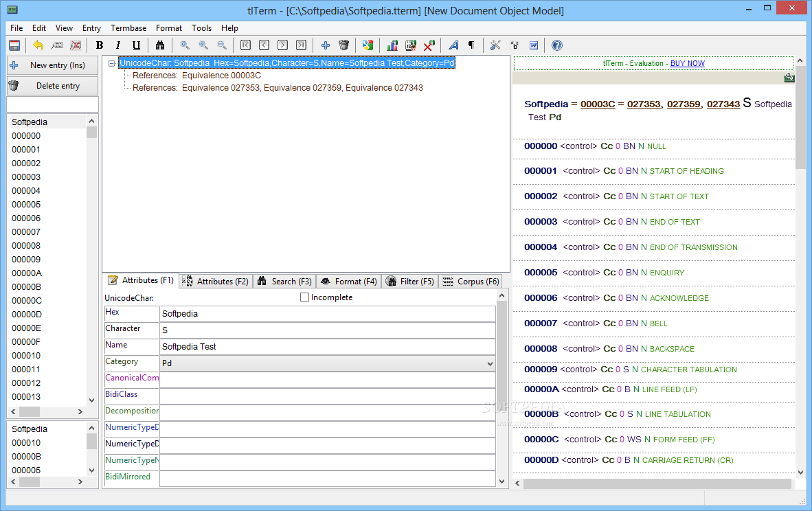
Task: Click the small icon above the Softpedia preview entry
Action: (x=789, y=78)
